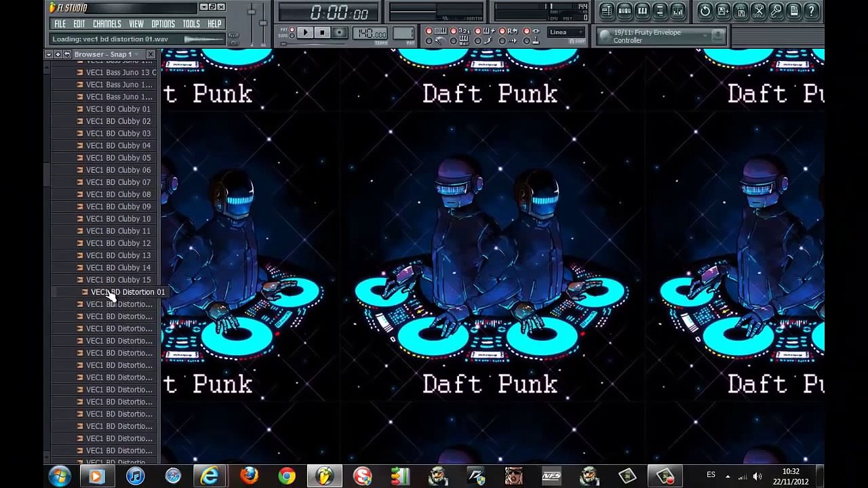Open the TOOLS menu
Screen dimensions: 868x488
point(191,24)
